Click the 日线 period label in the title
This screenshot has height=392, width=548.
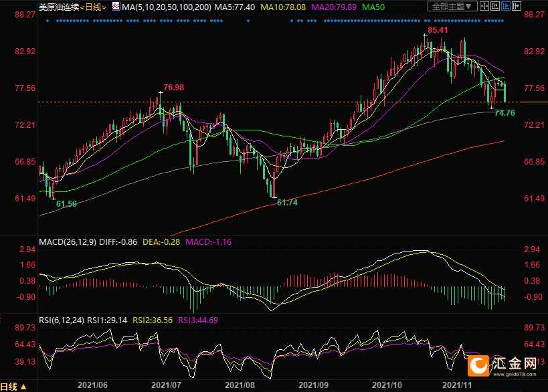[x=93, y=7]
